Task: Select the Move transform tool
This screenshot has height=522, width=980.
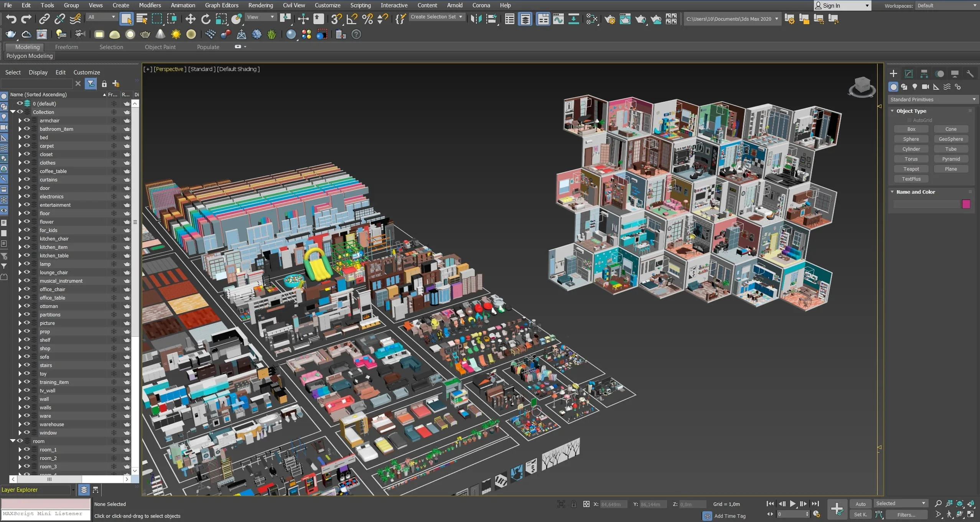Action: click(x=190, y=19)
